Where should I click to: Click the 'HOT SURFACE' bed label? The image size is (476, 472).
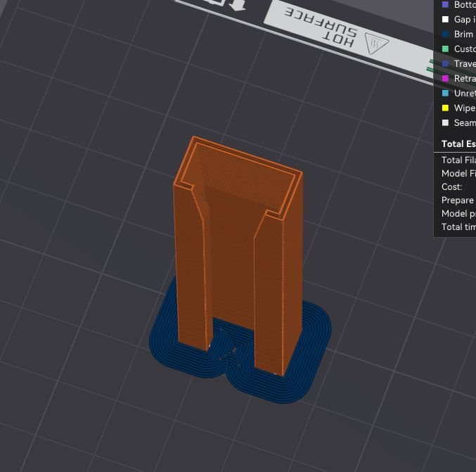(321, 28)
